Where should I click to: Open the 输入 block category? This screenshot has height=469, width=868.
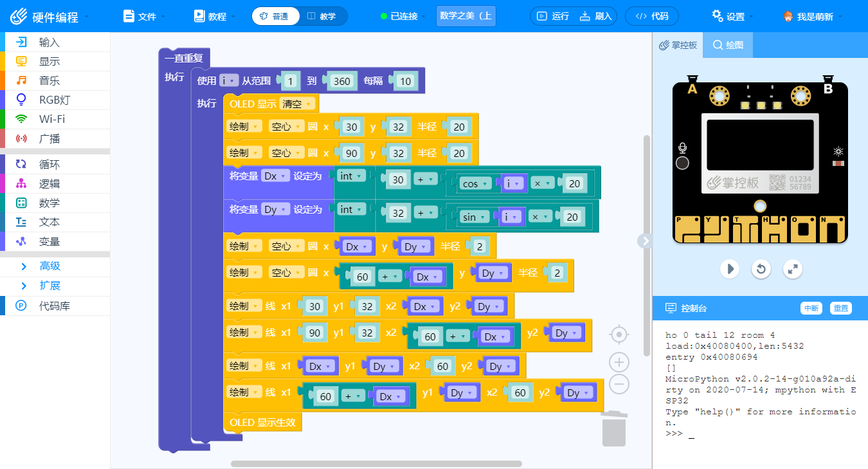click(x=55, y=42)
